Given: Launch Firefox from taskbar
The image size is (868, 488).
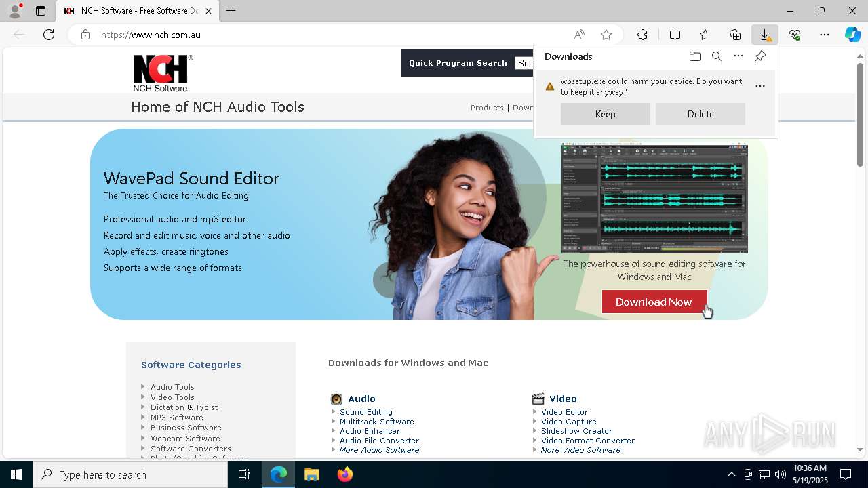Looking at the screenshot, I should coord(345,474).
